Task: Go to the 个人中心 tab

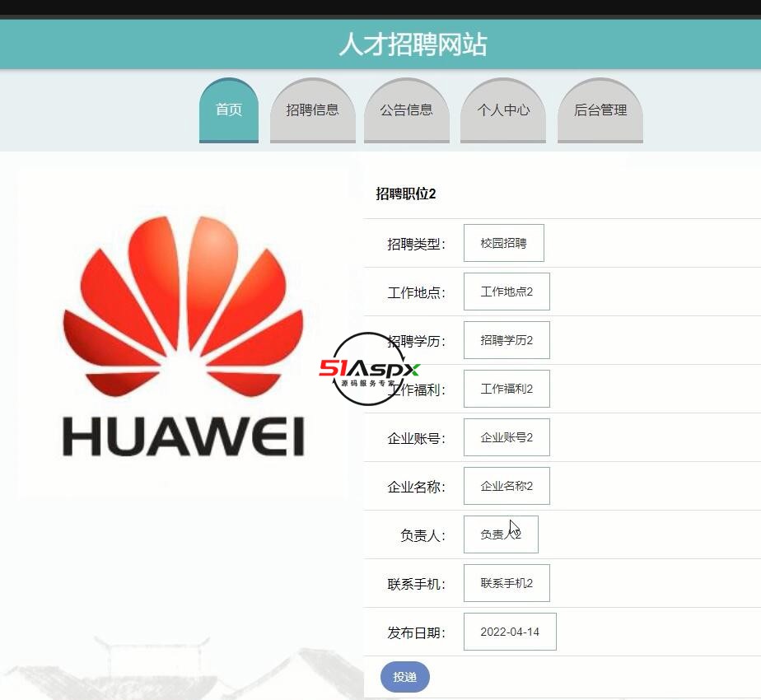Action: pyautogui.click(x=502, y=110)
